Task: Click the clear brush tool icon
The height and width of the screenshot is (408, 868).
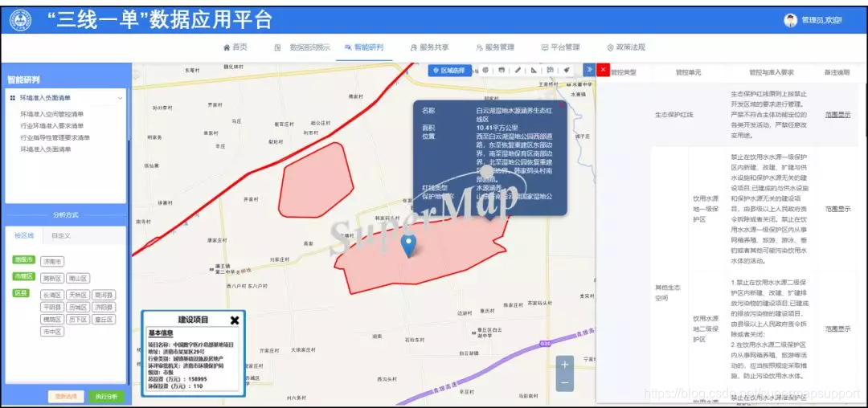Action: pyautogui.click(x=567, y=70)
